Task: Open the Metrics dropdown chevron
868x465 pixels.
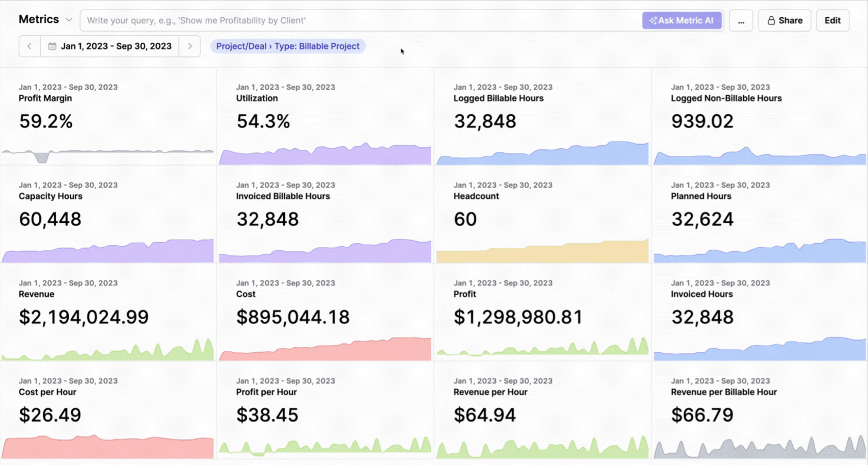Action: (x=68, y=19)
